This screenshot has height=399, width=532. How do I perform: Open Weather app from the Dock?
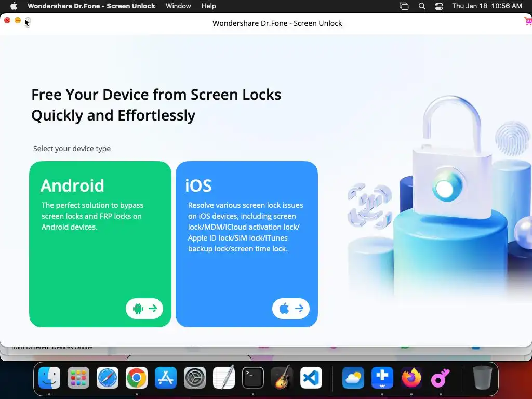(x=353, y=378)
